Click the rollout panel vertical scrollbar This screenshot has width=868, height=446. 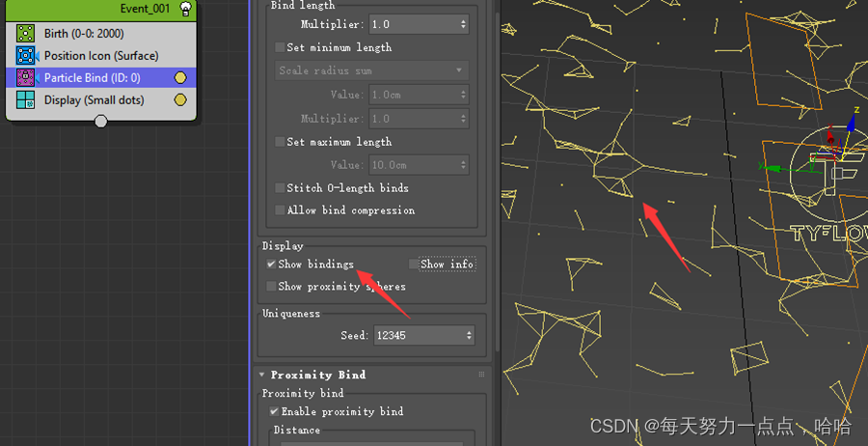tap(497, 182)
